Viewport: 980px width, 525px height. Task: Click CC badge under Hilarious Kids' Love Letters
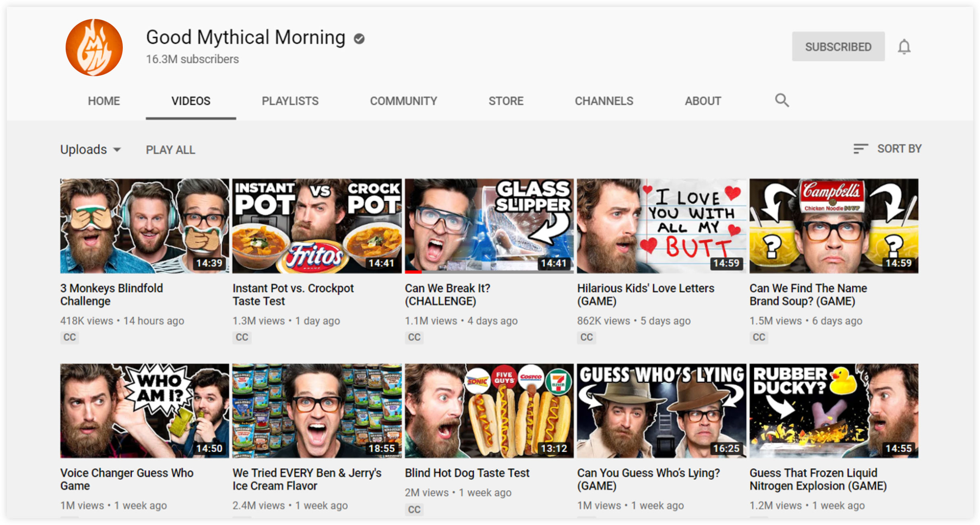587,337
